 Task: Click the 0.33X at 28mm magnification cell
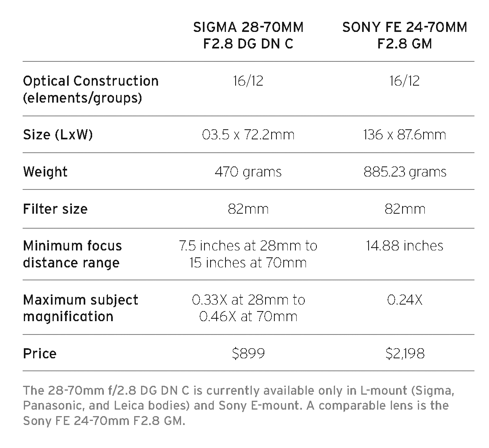[x=248, y=308]
